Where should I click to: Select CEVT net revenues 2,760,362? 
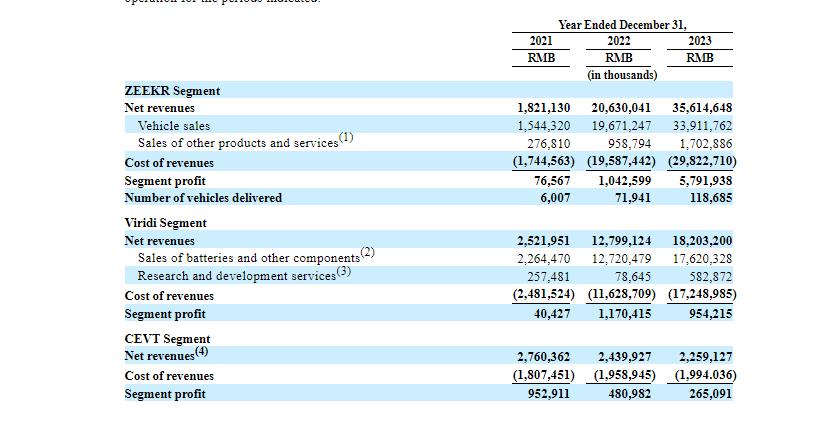click(544, 357)
